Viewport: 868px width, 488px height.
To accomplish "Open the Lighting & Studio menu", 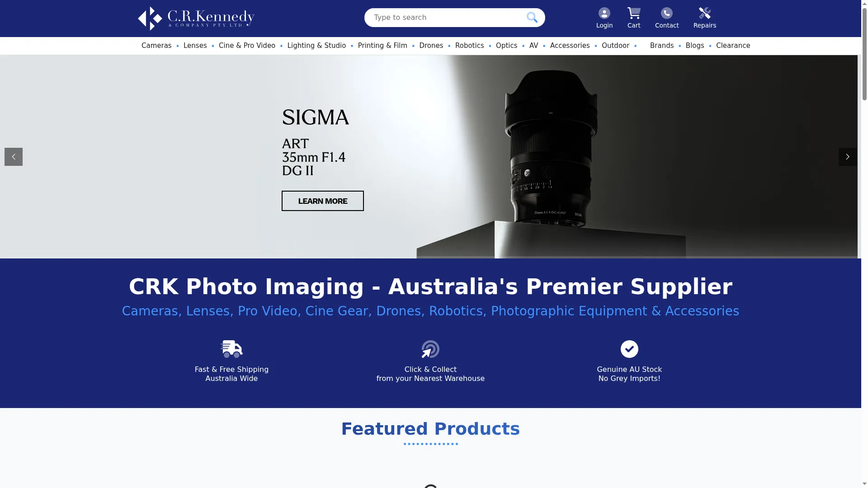I will pyautogui.click(x=316, y=46).
